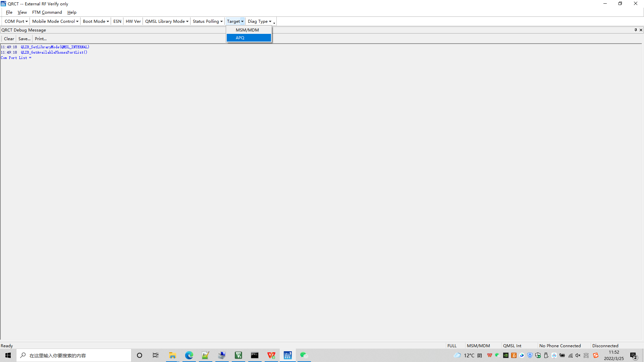The height and width of the screenshot is (362, 644).
Task: Click the muted volume tray icon
Action: tap(578, 355)
